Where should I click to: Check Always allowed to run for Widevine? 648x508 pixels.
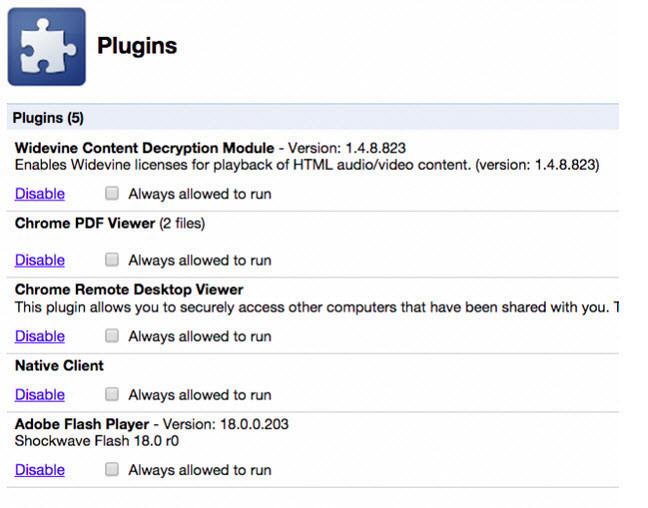click(x=112, y=193)
